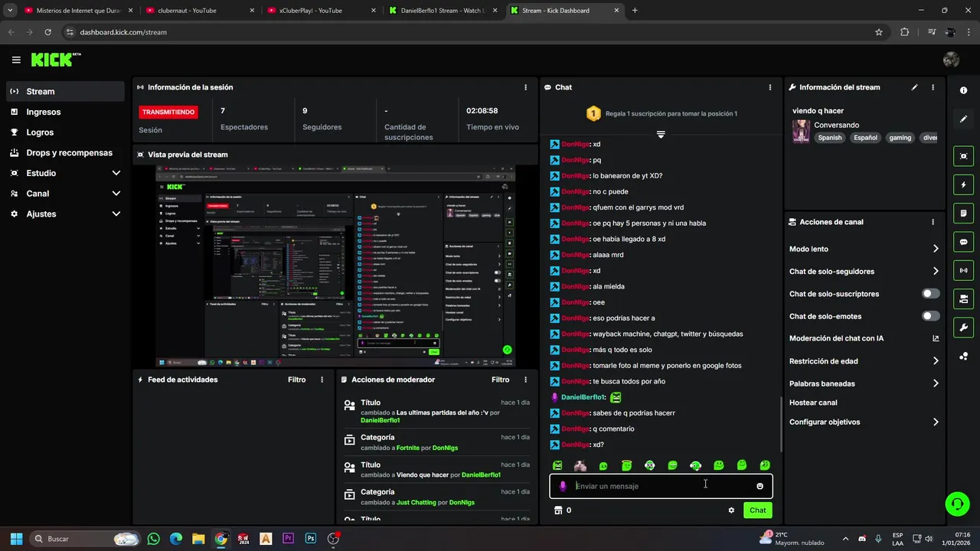Viewport: 980px width, 551px height.
Task: Click the info icon in right sidebar
Action: 963,90
